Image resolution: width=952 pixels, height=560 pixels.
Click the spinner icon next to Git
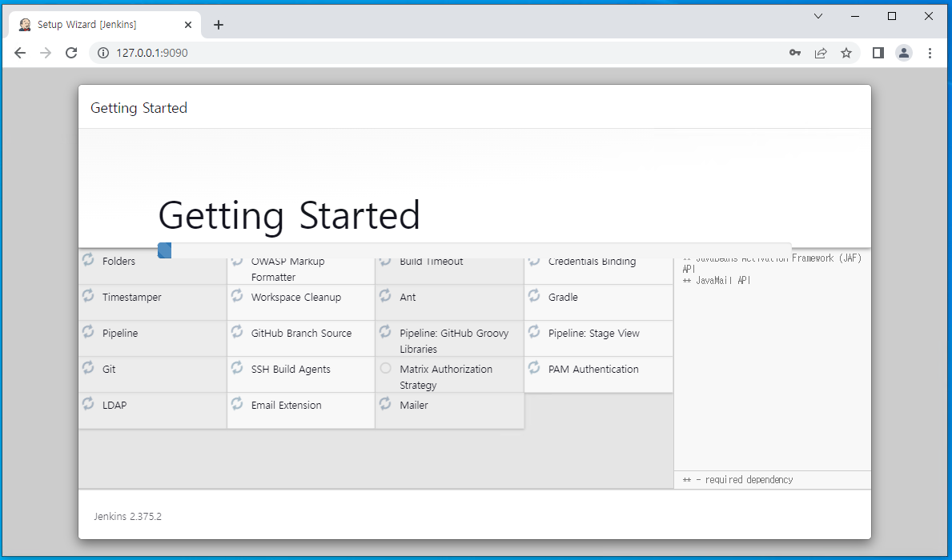88,367
